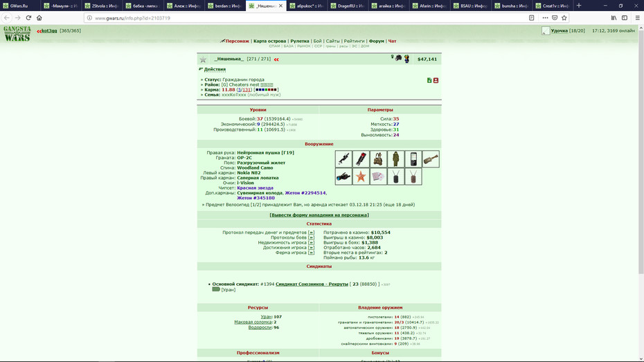Open Жетон #345180 item link

[256, 198]
